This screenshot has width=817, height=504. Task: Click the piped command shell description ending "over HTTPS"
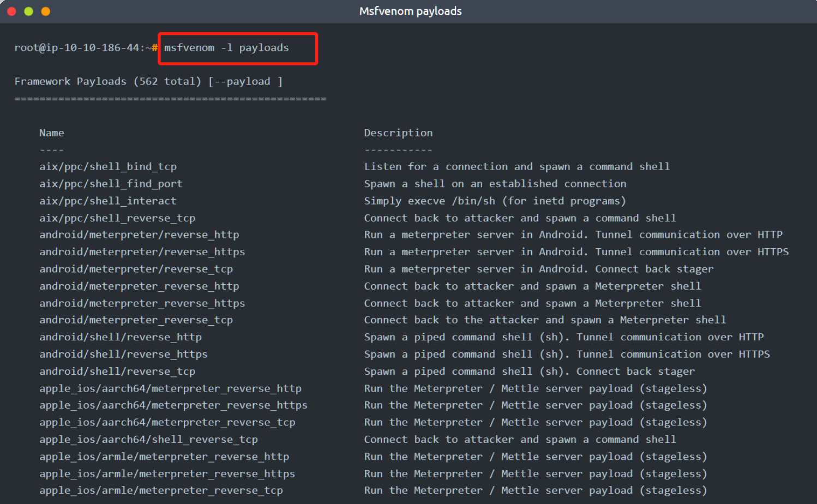[567, 355]
